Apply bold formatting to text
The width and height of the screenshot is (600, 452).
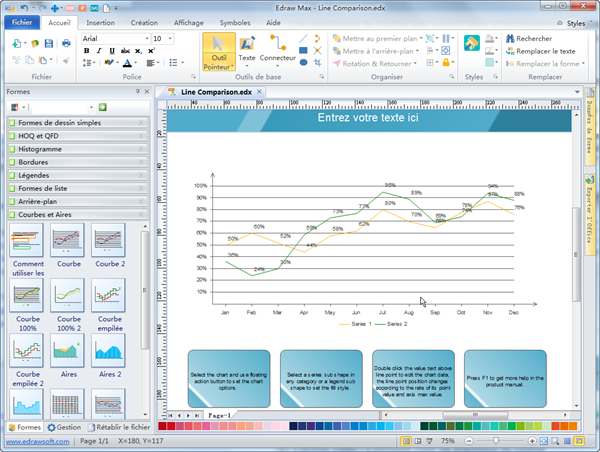86,50
